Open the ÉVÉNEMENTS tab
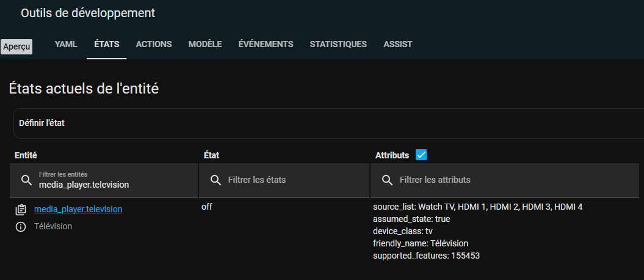This screenshot has width=644, height=280. coord(266,45)
